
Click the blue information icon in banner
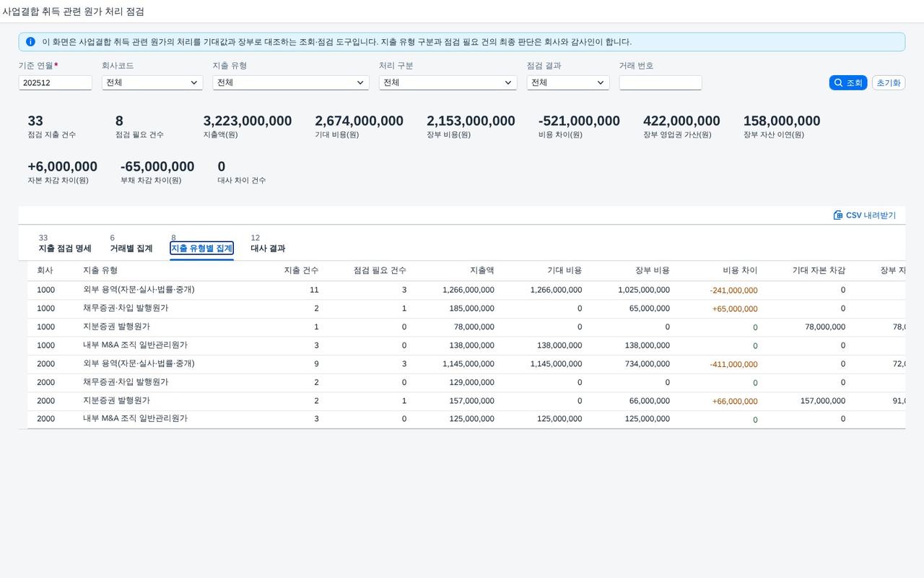[30, 42]
